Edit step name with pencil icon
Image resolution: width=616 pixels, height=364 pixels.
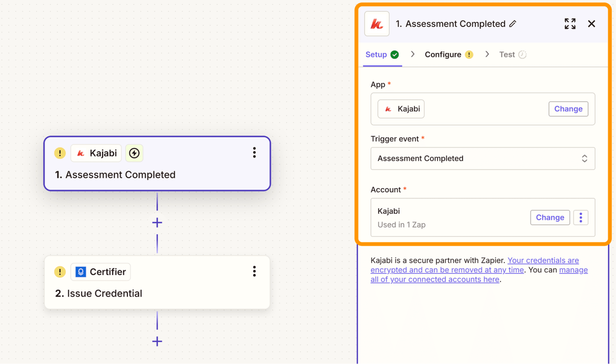click(x=513, y=24)
